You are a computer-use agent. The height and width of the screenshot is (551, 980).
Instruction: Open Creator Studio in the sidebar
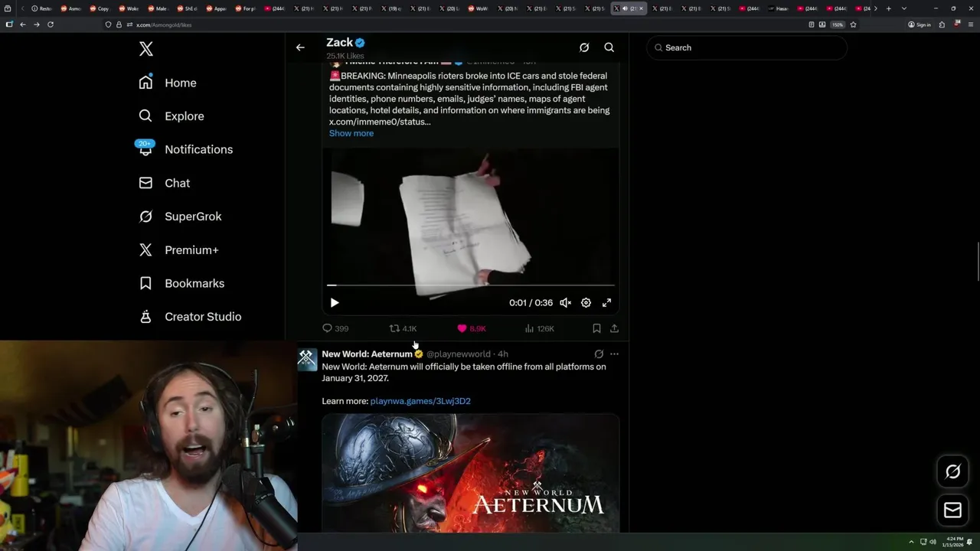point(190,317)
